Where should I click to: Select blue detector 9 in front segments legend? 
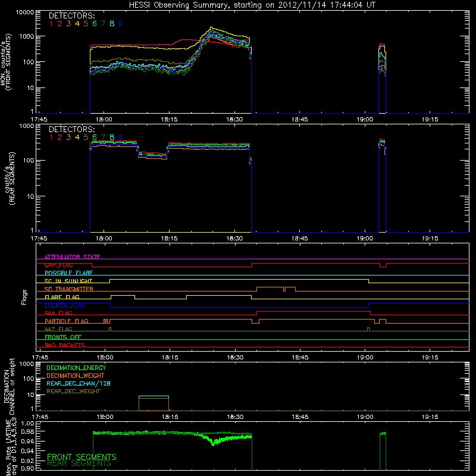pyautogui.click(x=121, y=24)
